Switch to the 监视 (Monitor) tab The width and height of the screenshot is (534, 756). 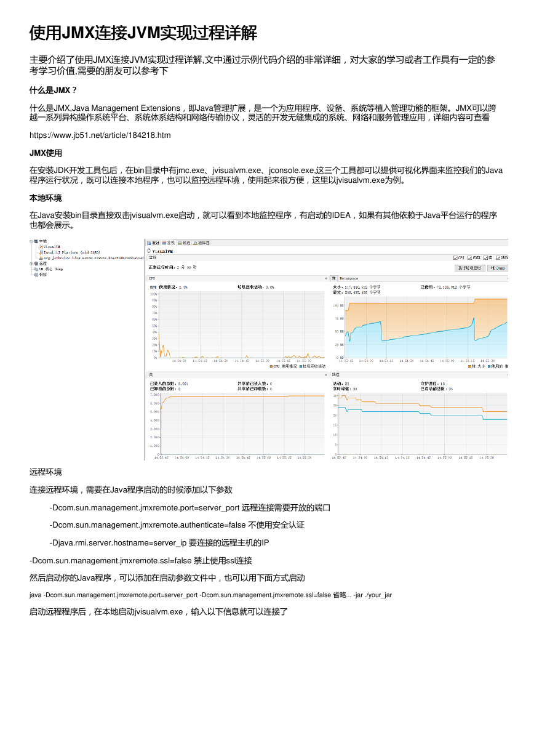point(169,243)
